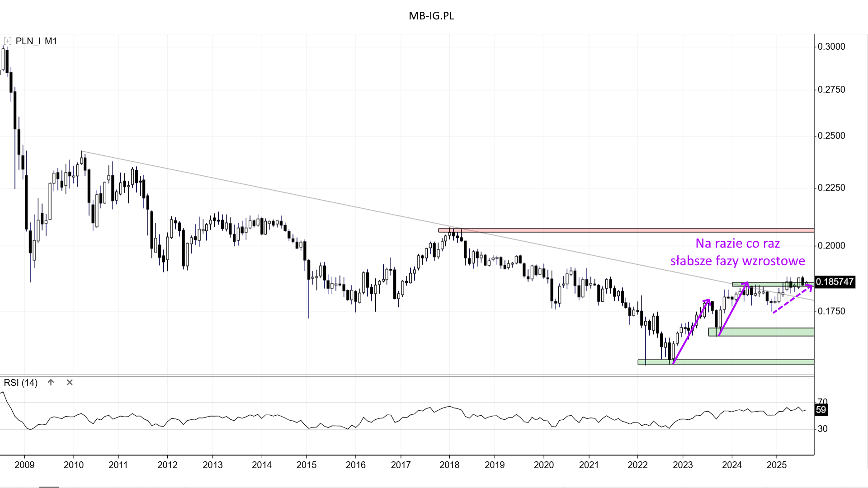
Task: Select the red resistance zone rectangle
Action: pyautogui.click(x=633, y=230)
